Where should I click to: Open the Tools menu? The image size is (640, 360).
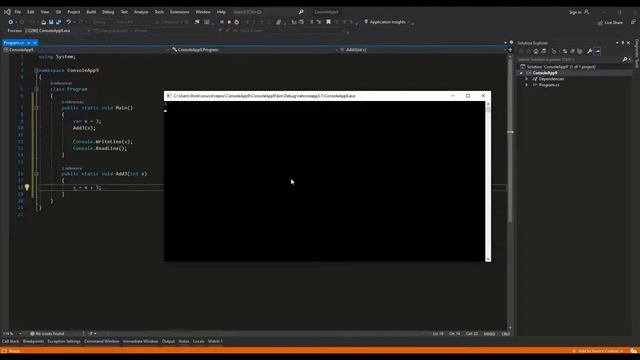pyautogui.click(x=159, y=12)
